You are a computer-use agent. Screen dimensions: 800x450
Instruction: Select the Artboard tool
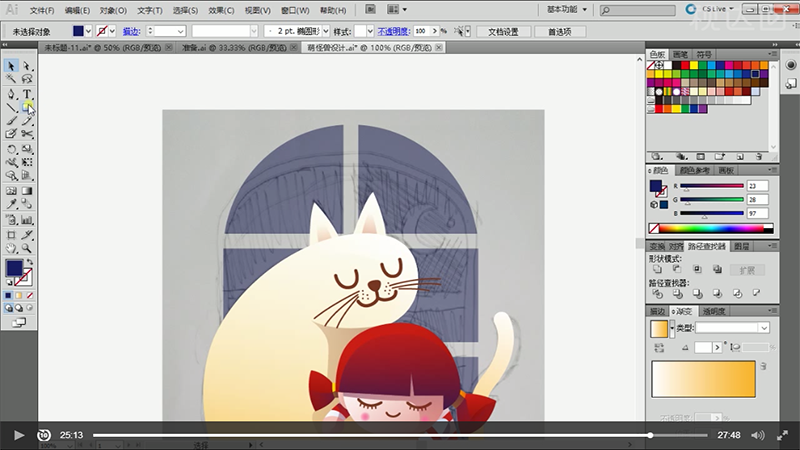click(x=11, y=235)
